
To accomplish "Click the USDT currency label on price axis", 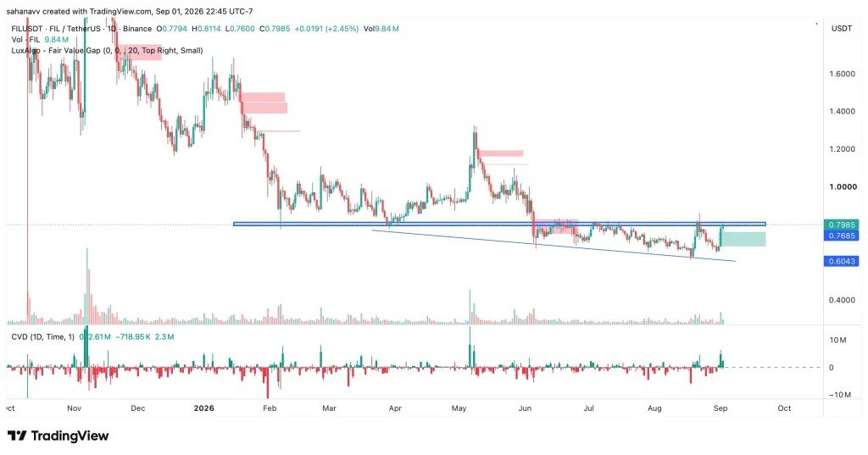I will 842,28.
